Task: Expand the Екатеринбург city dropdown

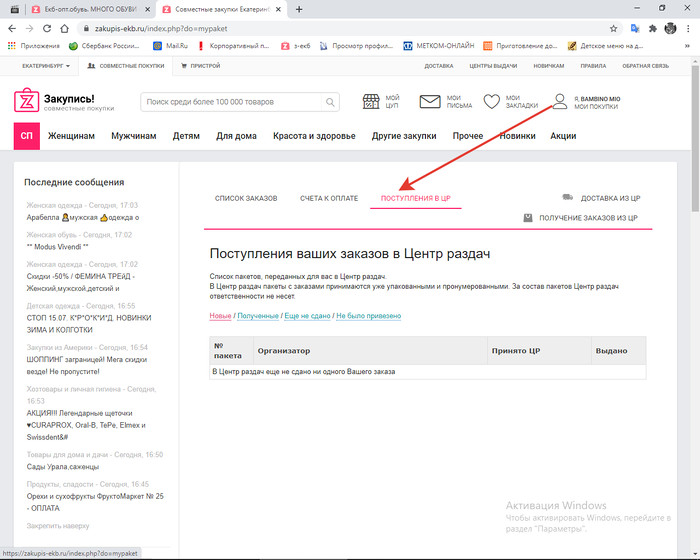Action: point(44,66)
